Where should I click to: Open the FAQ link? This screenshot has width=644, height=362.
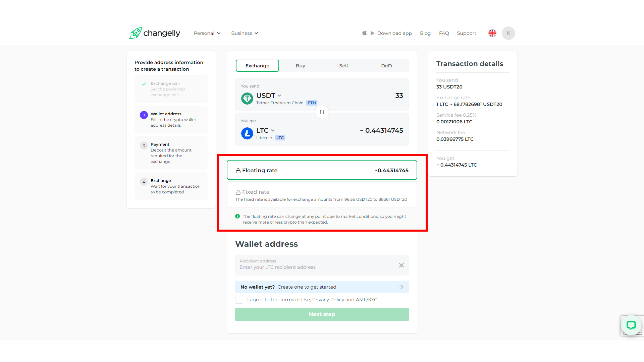pos(444,33)
